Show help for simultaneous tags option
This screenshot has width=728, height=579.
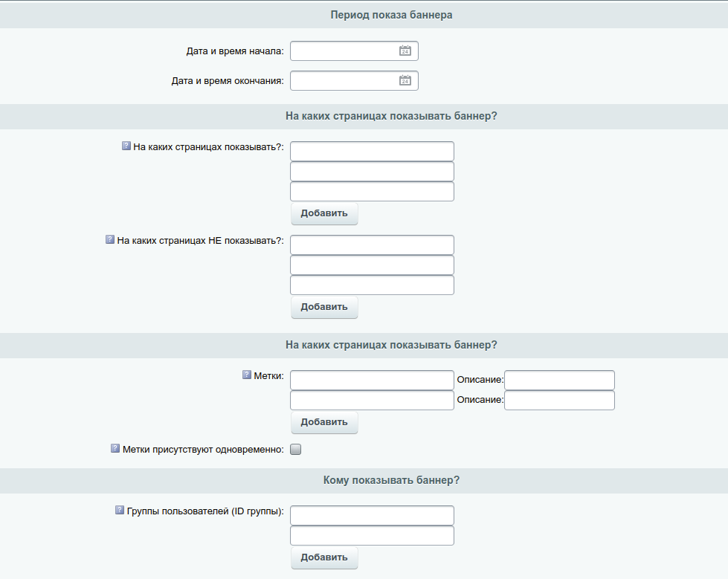click(x=115, y=448)
